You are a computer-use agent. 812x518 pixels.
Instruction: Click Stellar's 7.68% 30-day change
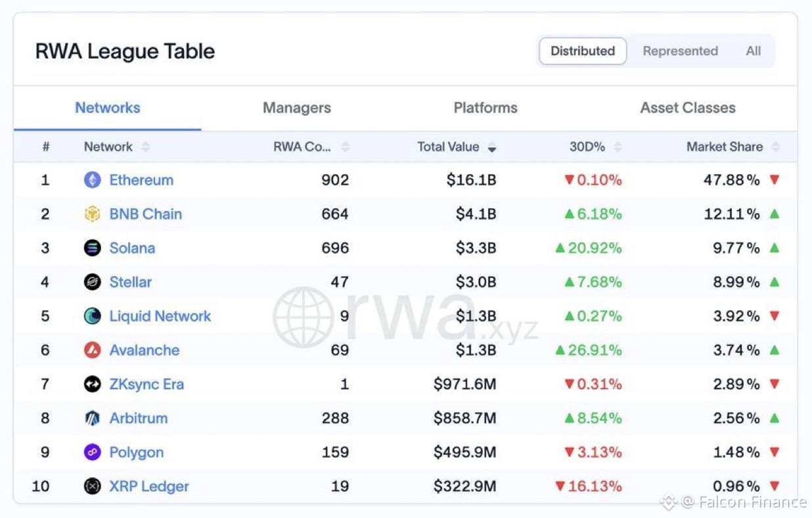click(593, 282)
